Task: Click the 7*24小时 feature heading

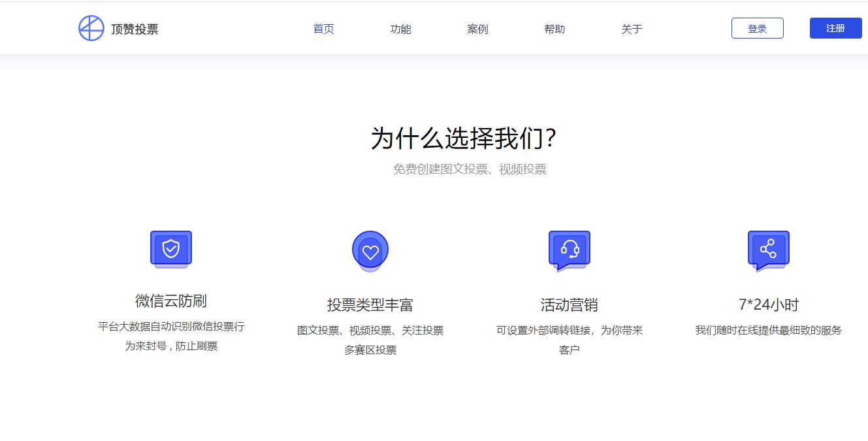Action: [x=769, y=302]
